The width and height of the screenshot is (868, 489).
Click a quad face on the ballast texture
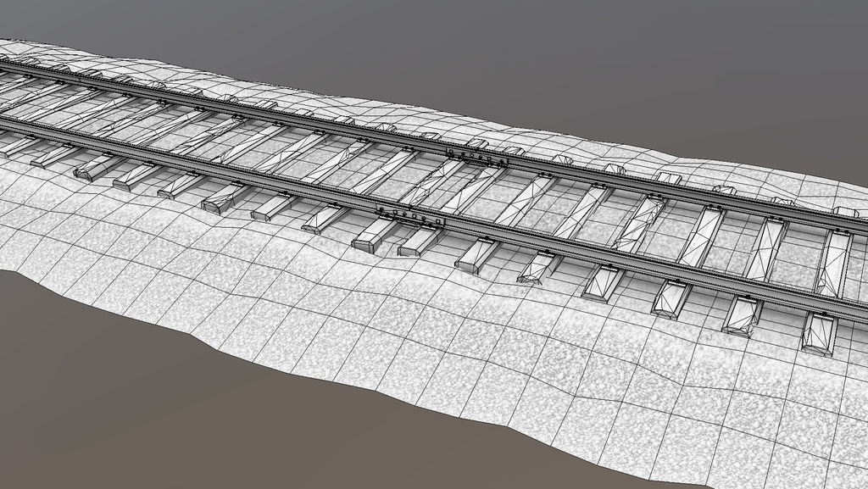coord(551,339)
